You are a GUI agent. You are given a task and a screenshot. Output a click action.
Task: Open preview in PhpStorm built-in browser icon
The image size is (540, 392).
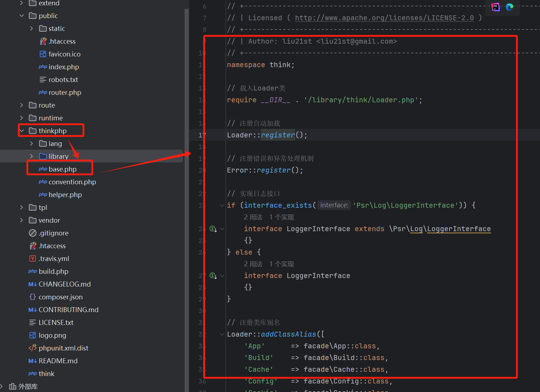tap(495, 7)
